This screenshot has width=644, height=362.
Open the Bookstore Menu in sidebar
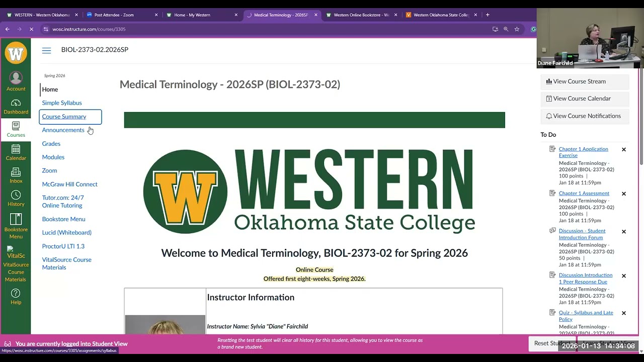16,226
